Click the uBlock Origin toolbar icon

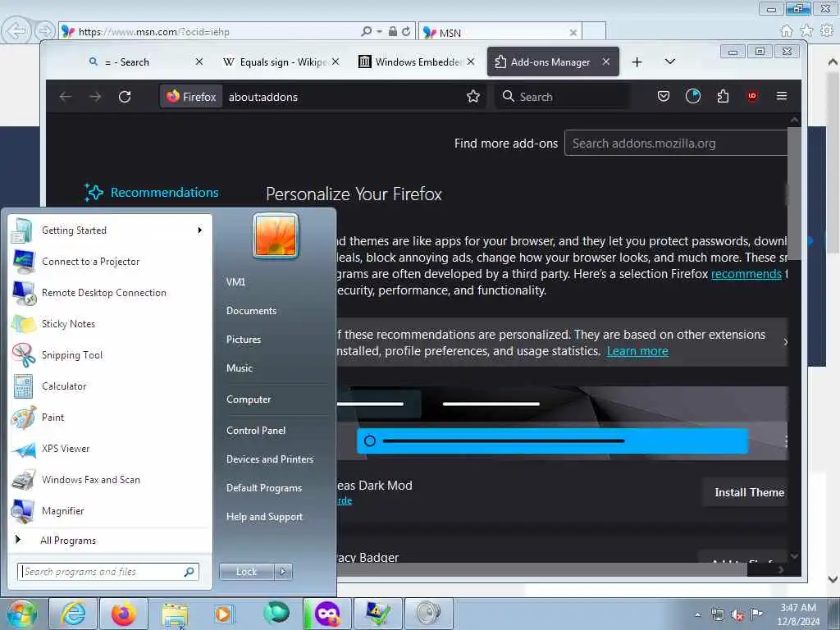pos(752,97)
